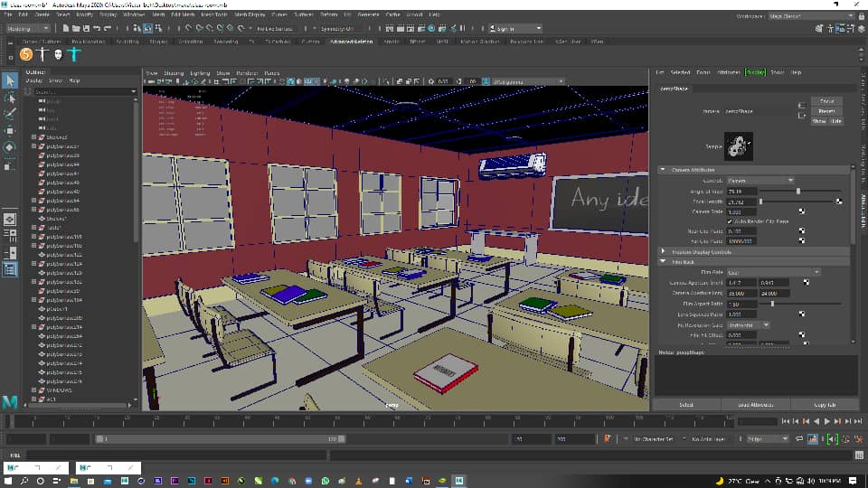Click the orange number 5 shelf icon
The width and height of the screenshot is (868, 488).
26,54
